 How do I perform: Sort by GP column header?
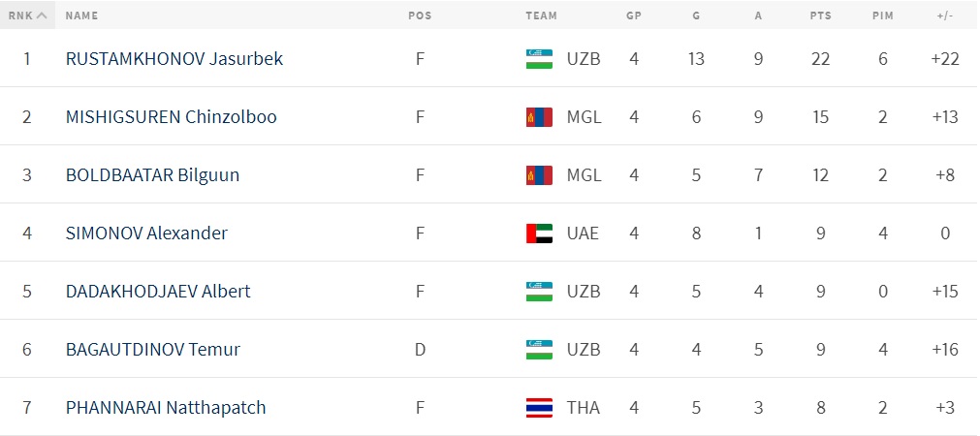pos(634,16)
